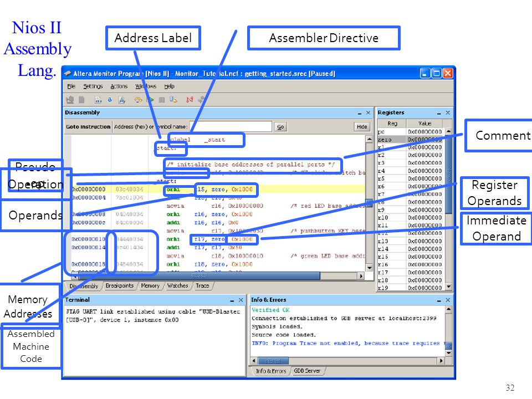Minimize the Info & Errors panel
Screen dimensions: 532x399
[439, 300]
